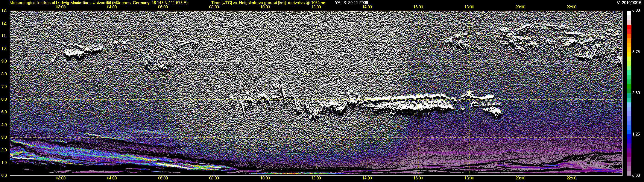The image size is (644, 182).
Task: Click the Meteorological Institute title text
Action: click(x=99, y=3)
